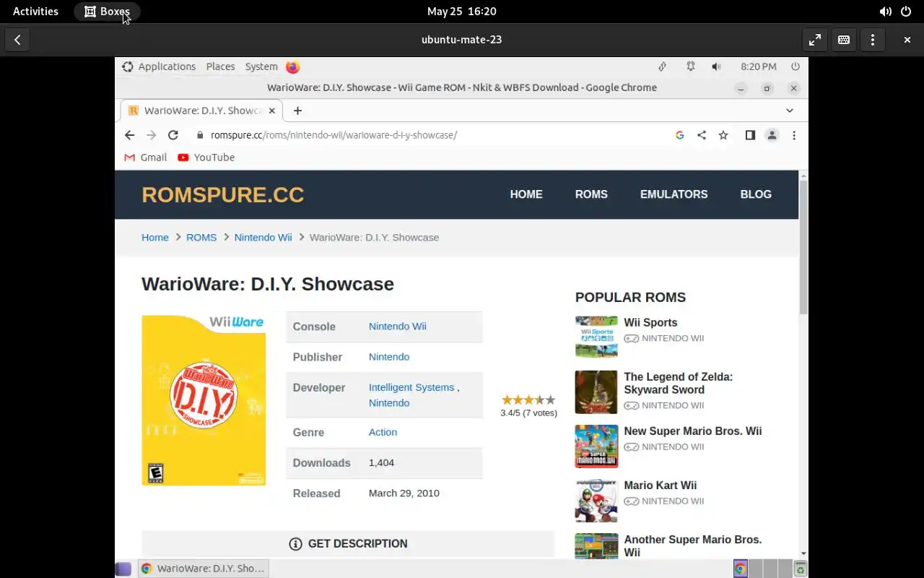Viewport: 924px width, 578px height.
Task: Bookmark this page with star icon
Action: point(723,135)
